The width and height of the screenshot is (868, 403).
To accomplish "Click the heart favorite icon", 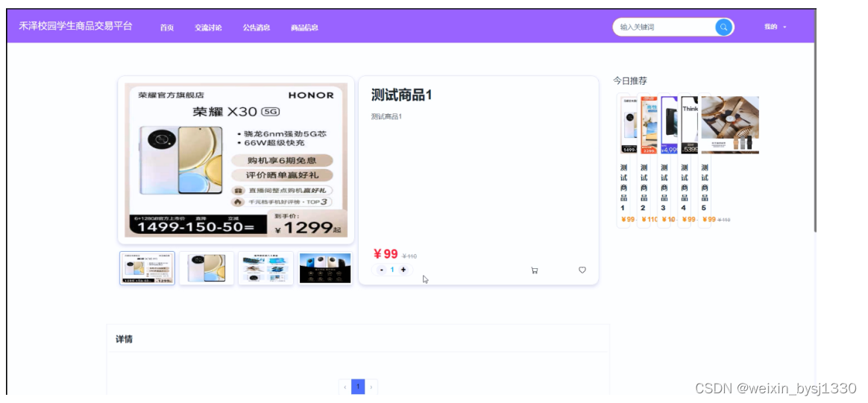I will pyautogui.click(x=582, y=270).
